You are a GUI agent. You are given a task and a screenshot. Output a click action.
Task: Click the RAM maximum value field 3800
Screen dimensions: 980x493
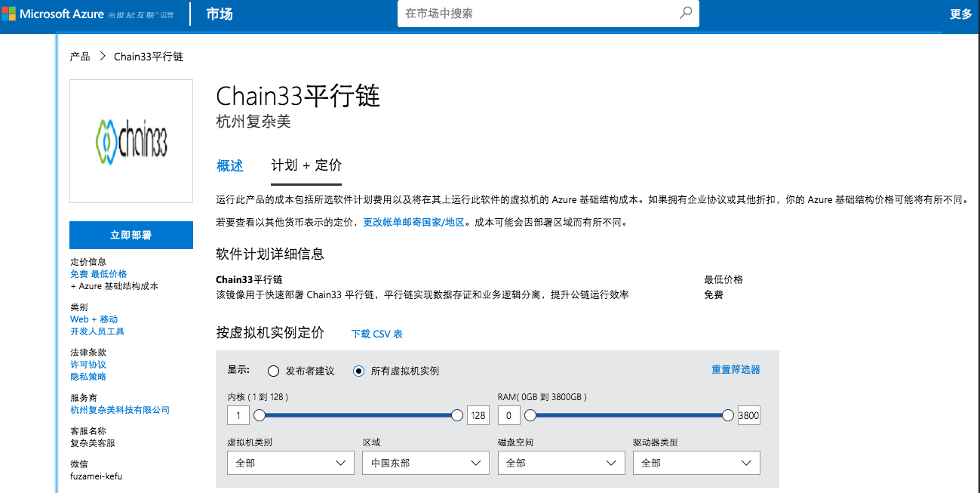[x=749, y=415]
